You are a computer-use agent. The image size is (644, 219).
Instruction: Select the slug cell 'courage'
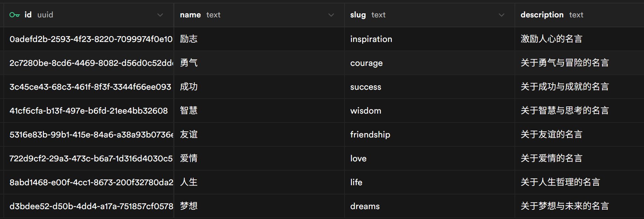point(366,63)
